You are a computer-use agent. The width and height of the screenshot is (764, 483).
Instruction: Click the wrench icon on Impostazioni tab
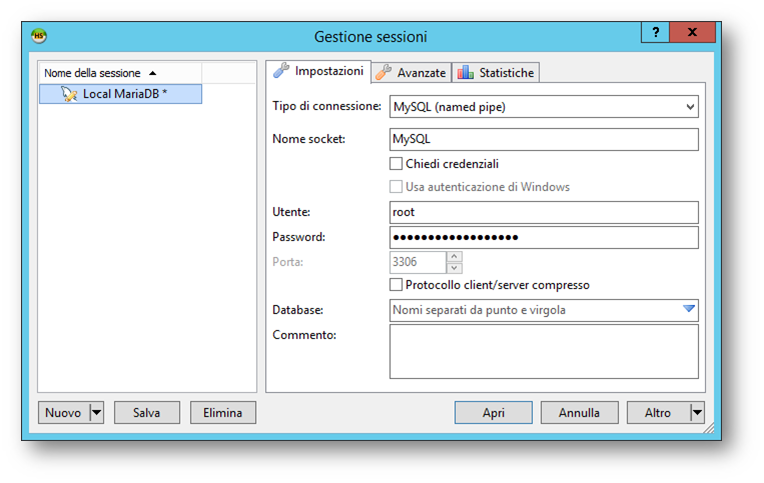click(x=282, y=71)
